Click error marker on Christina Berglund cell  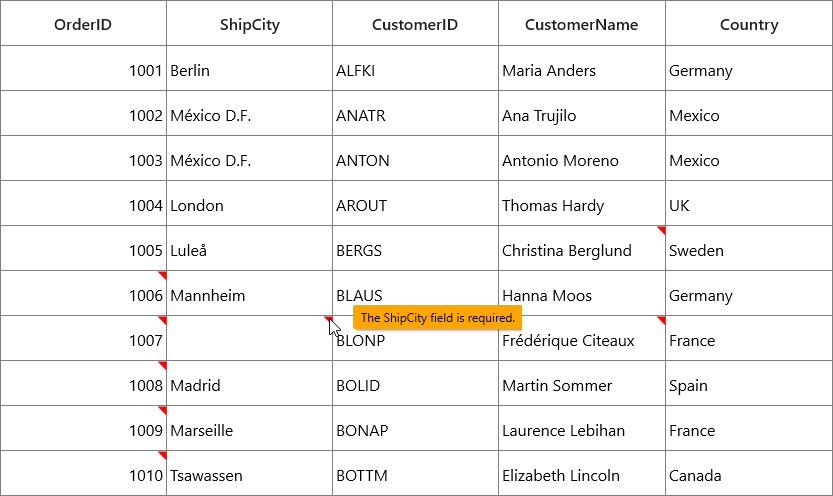pyautogui.click(x=662, y=229)
